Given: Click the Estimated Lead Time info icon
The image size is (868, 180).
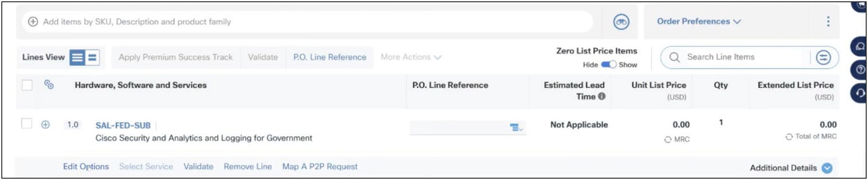Looking at the screenshot, I should [601, 96].
